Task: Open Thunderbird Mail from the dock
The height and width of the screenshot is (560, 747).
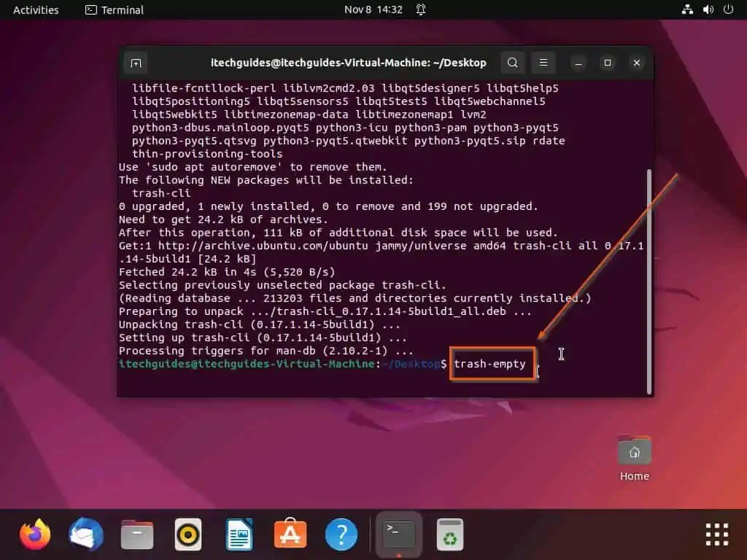Action: point(86,534)
